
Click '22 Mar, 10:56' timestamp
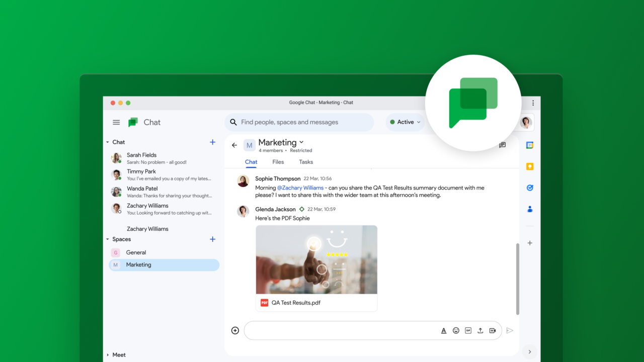[317, 178]
